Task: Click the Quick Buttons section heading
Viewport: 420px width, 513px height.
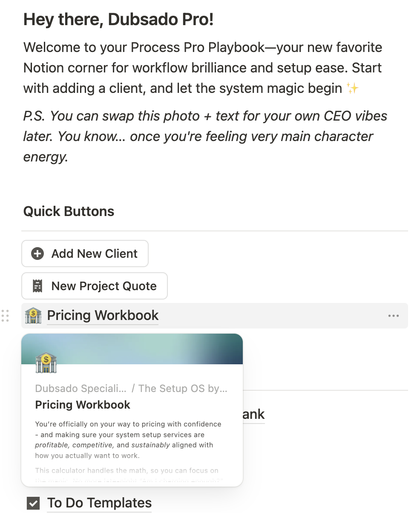Action: 69,211
